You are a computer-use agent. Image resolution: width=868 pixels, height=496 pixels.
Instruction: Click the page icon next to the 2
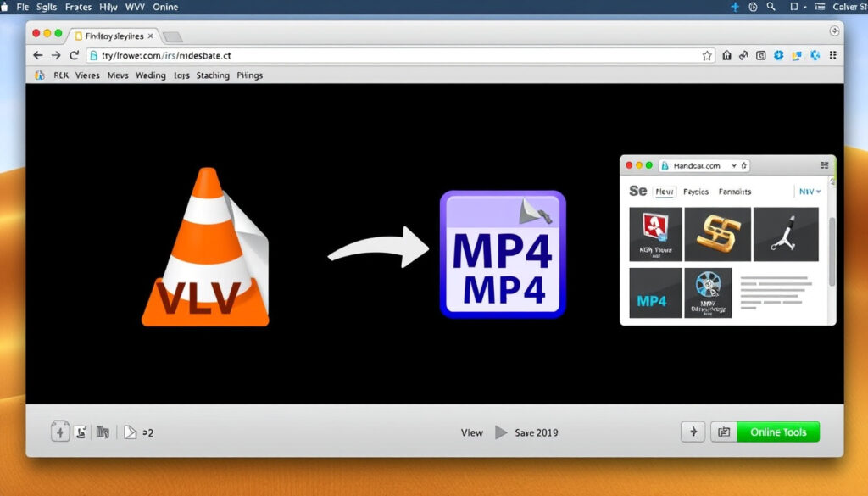pos(130,432)
